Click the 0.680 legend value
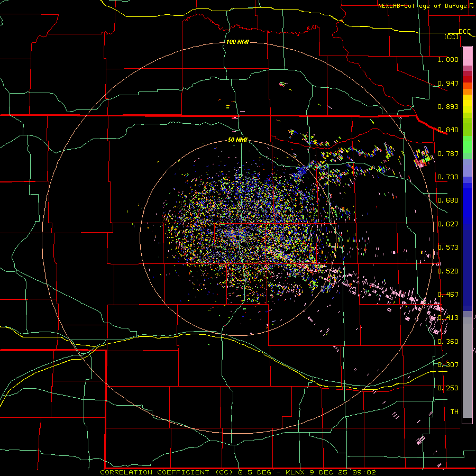 (448, 200)
